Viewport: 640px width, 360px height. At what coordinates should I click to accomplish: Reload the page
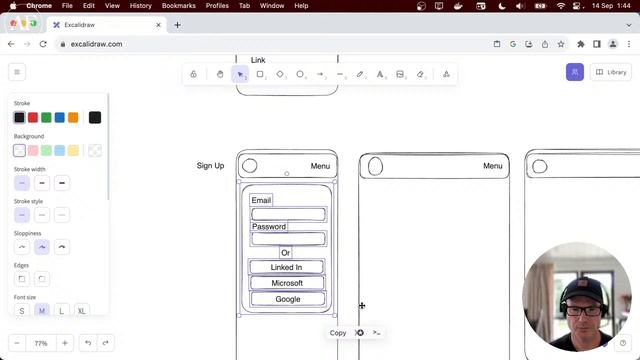(x=43, y=44)
